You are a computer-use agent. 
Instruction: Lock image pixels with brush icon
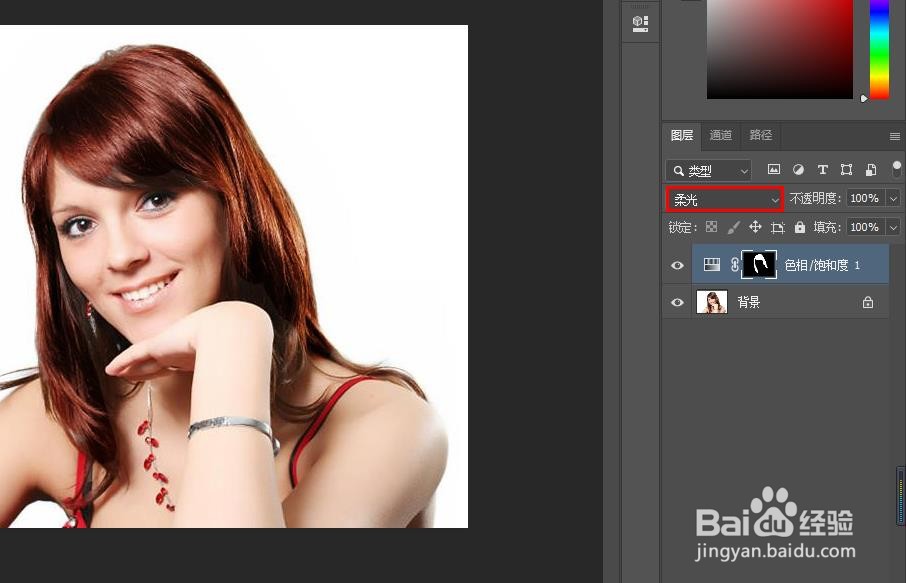[x=733, y=227]
